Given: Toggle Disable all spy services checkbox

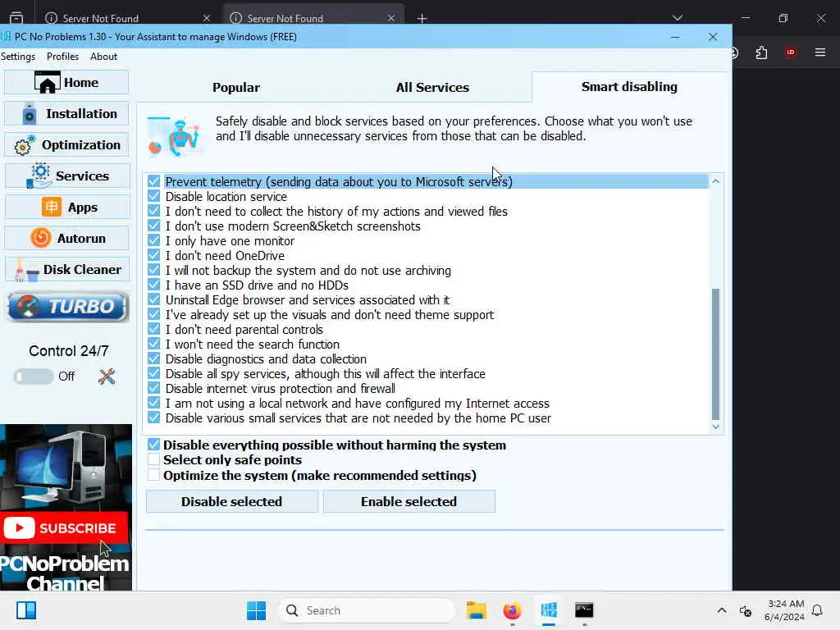Looking at the screenshot, I should (x=153, y=373).
